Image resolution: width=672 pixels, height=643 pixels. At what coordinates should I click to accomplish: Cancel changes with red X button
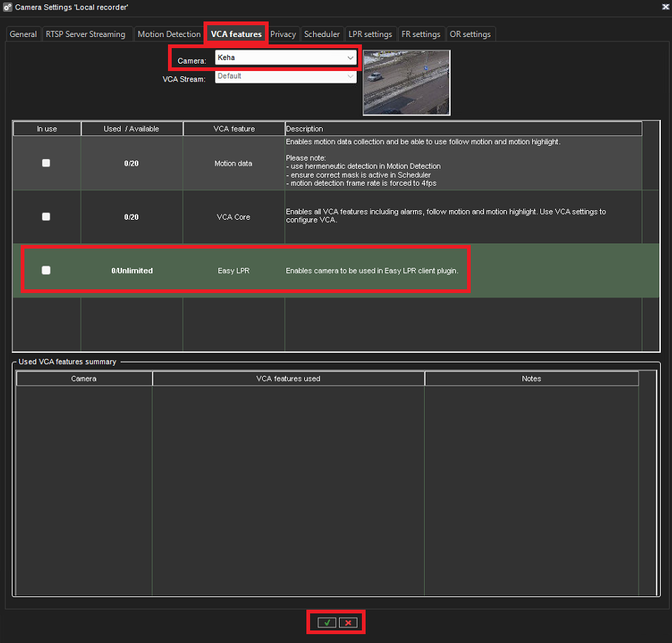(x=348, y=623)
